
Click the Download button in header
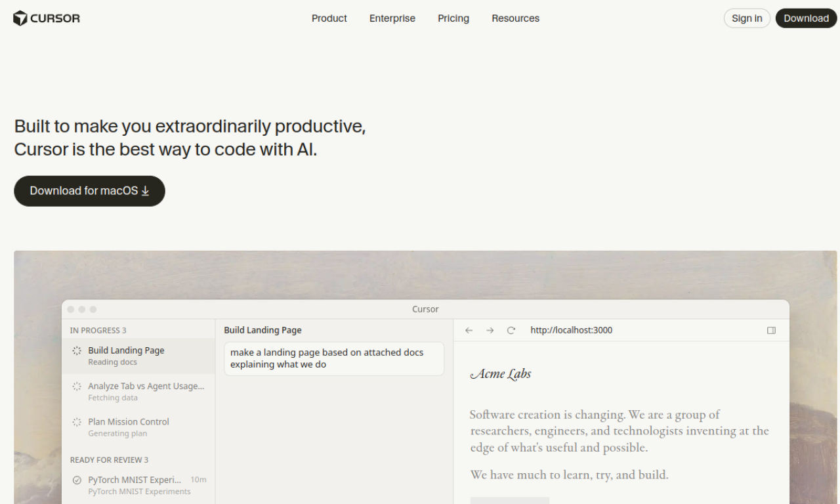click(x=806, y=18)
